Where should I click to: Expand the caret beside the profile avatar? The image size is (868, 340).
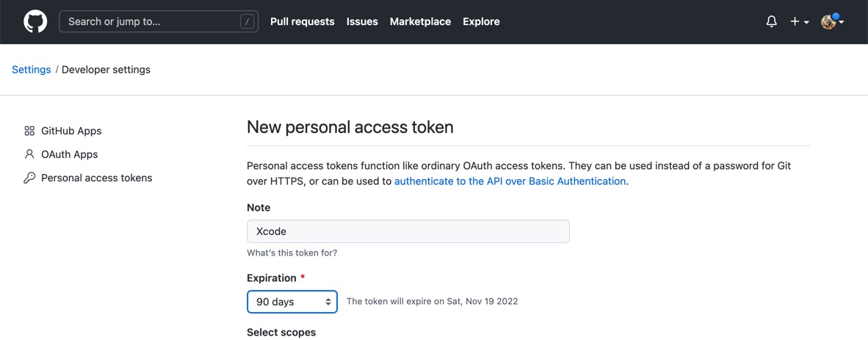(x=842, y=22)
